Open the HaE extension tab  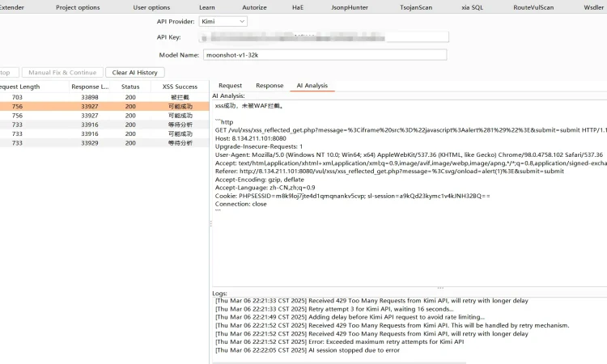click(298, 7)
